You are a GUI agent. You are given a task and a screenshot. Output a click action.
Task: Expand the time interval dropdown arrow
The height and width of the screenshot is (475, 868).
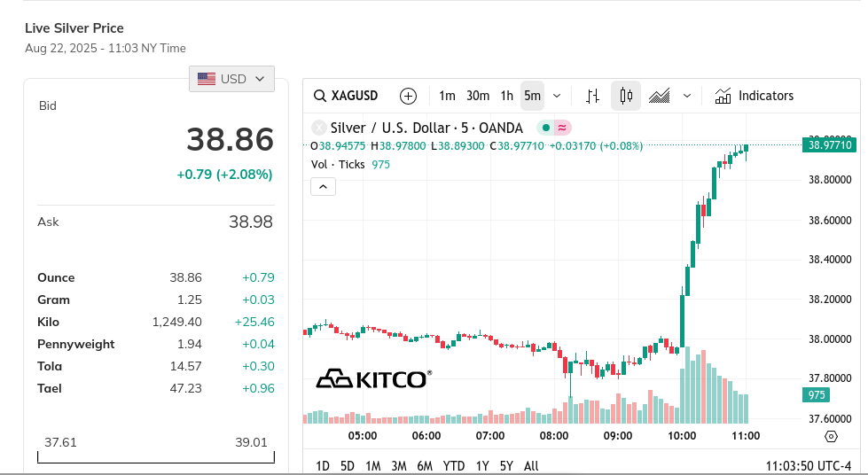coord(557,96)
